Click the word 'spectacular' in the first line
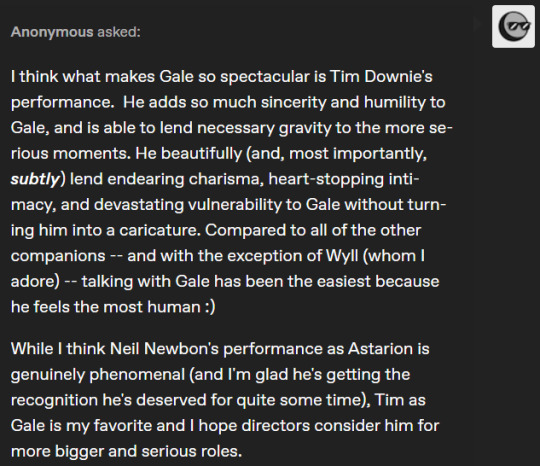Image resolution: width=540 pixels, height=466 pixels. tap(265, 76)
